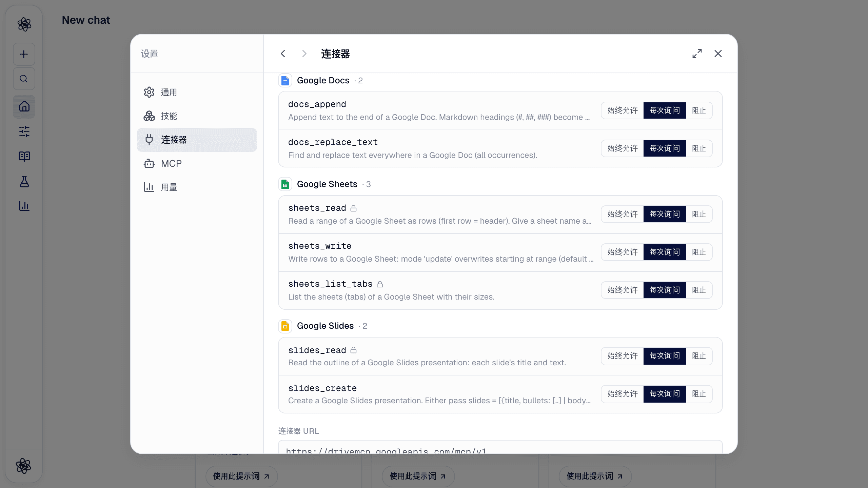This screenshot has width=868, height=488.
Task: Click the atom avatar at sidebar bottom
Action: [23, 466]
